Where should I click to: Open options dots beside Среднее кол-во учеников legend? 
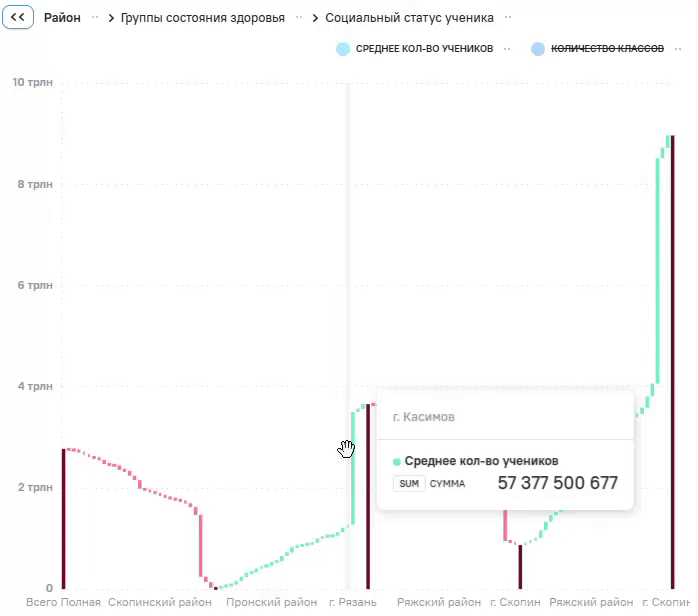coord(507,49)
